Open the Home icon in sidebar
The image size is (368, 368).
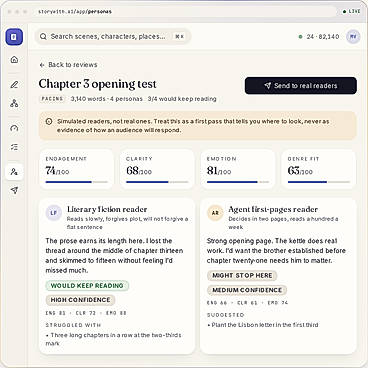(14, 60)
